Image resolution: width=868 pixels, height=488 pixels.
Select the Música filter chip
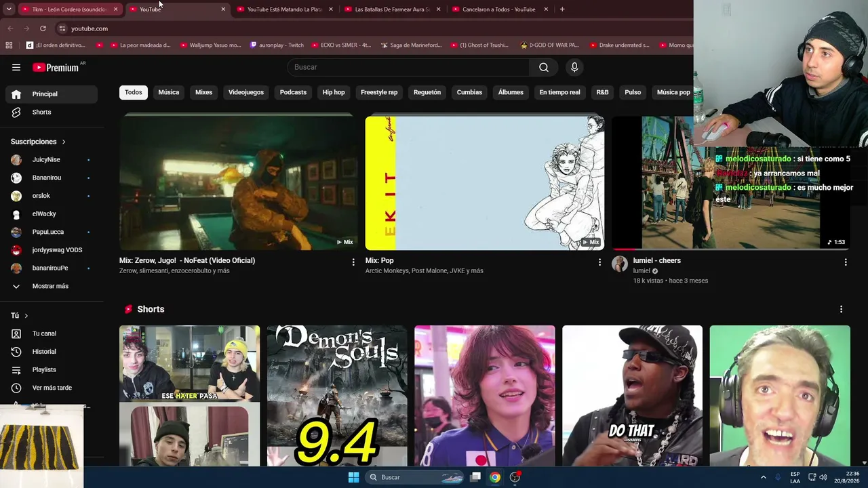pos(169,92)
